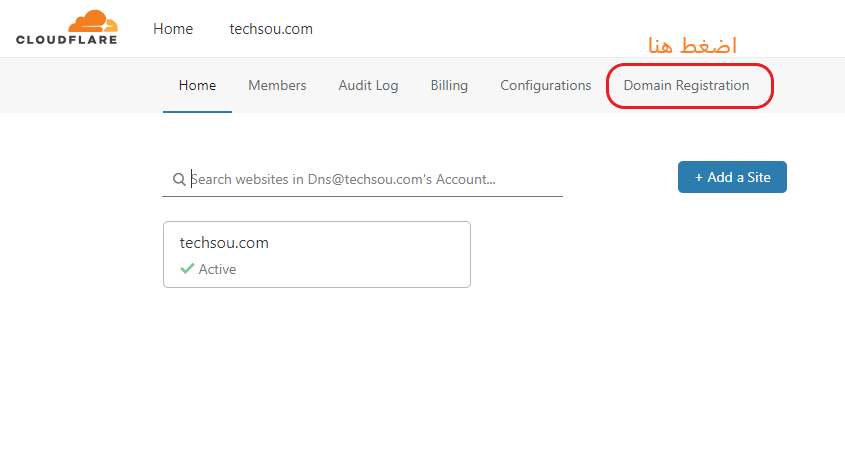Click the orange Arabic annotation text
845x462 pixels.
692,45
